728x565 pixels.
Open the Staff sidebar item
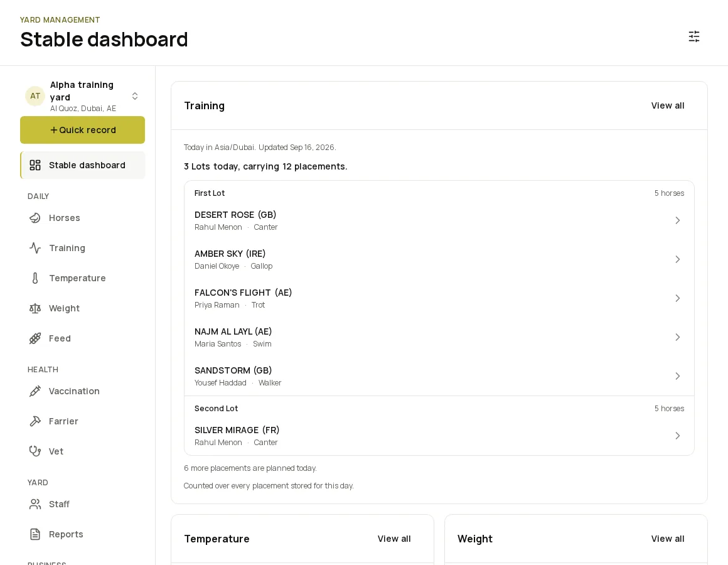(83, 504)
